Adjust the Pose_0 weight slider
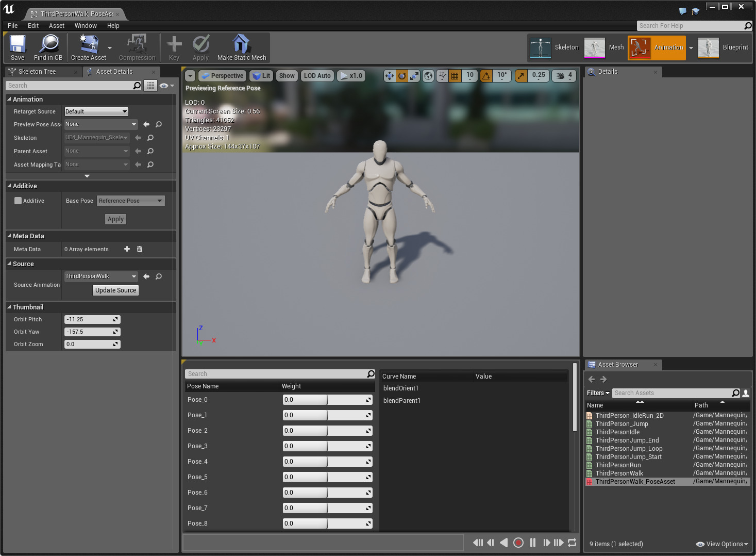 pyautogui.click(x=327, y=400)
